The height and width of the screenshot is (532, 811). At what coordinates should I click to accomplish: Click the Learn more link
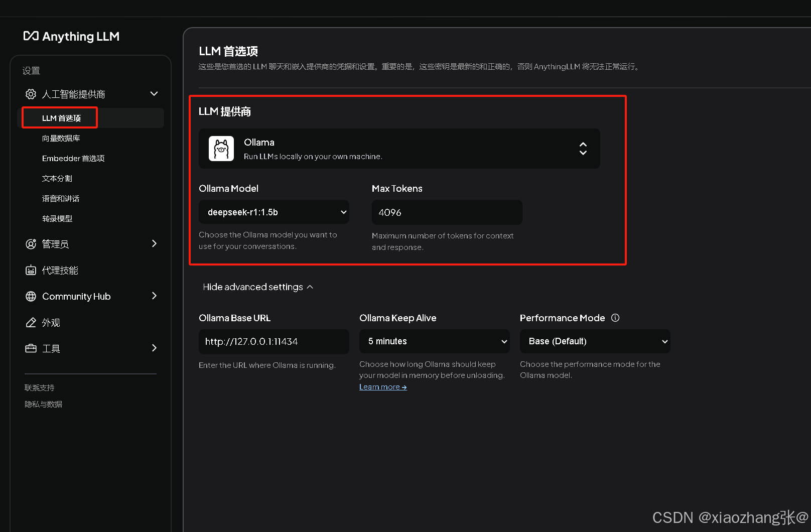(382, 386)
